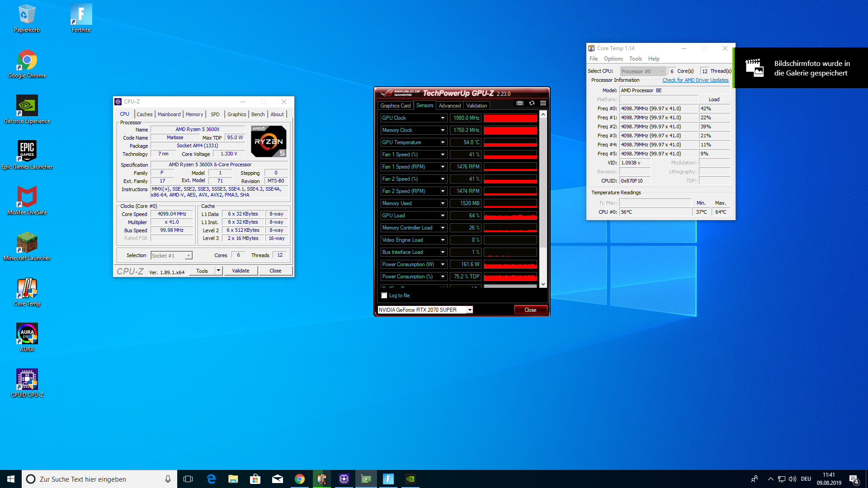Image resolution: width=868 pixels, height=488 pixels.
Task: Open the Core Temp Options menu
Action: coord(613,59)
